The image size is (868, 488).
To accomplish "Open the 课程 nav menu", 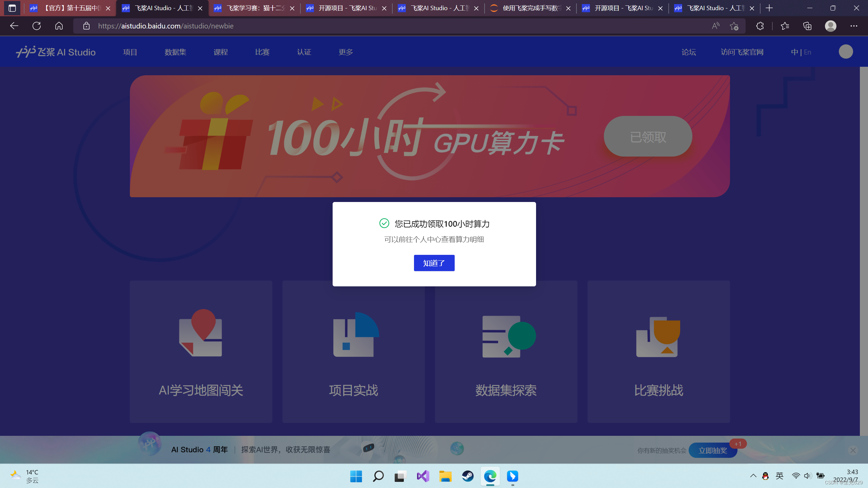I will click(220, 52).
